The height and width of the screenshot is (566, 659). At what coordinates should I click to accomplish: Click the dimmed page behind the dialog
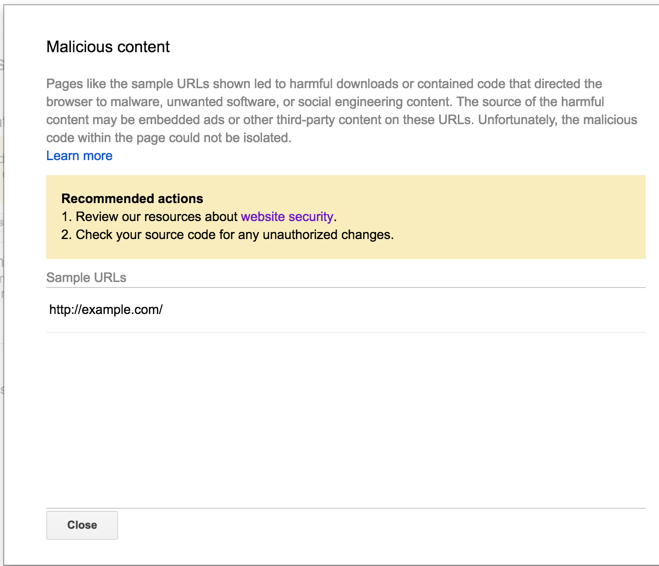point(1,300)
